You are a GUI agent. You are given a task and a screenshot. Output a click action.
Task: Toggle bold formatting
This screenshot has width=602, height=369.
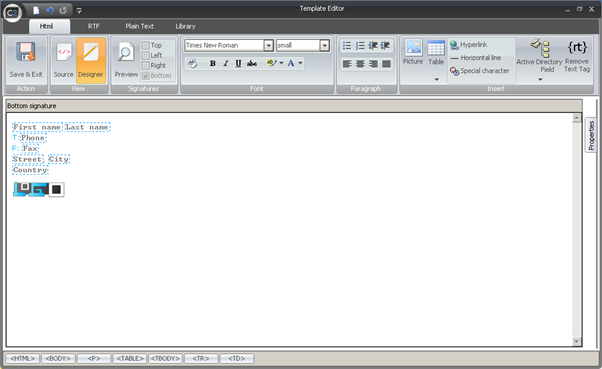[213, 63]
